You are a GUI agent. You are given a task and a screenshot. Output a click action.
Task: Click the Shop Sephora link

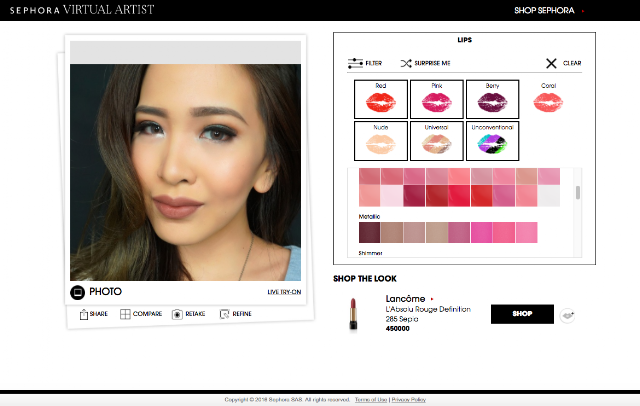pos(544,11)
